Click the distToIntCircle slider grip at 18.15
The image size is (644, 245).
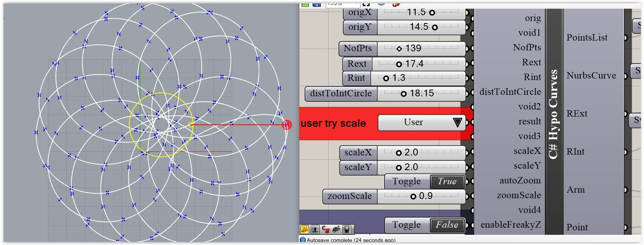404,94
